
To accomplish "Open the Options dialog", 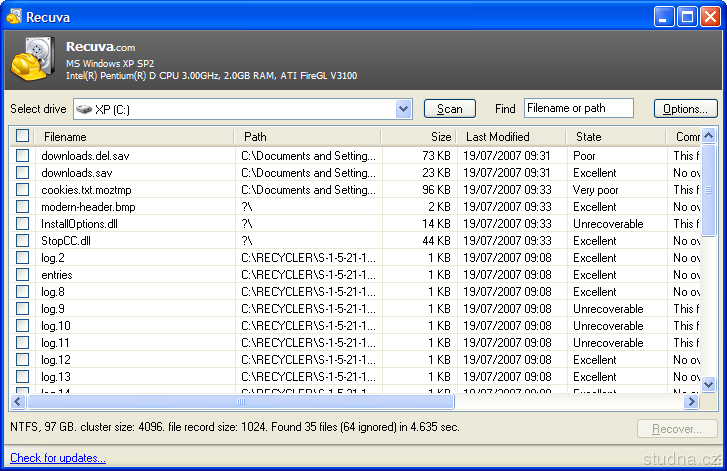I will pos(685,109).
